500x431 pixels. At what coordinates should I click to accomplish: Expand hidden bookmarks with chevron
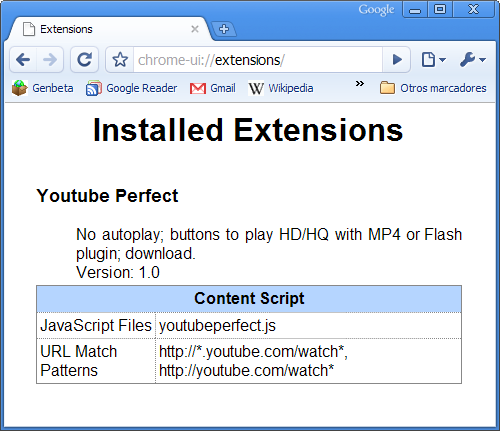pos(359,83)
